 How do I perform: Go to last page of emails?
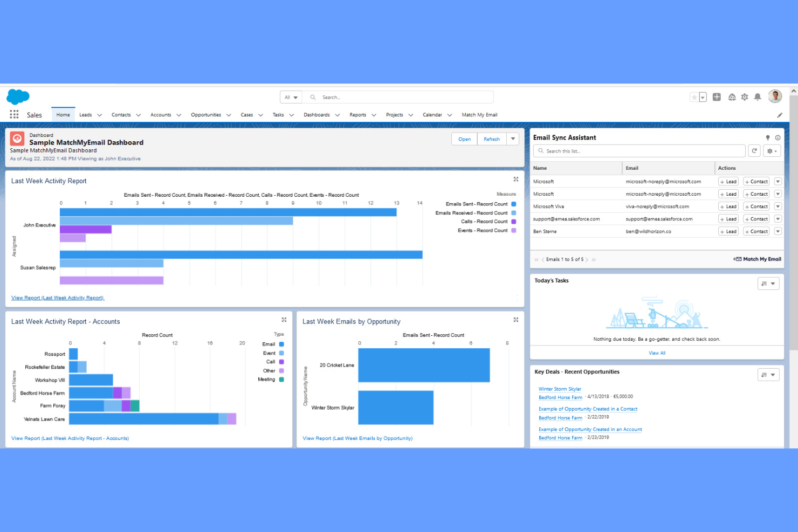(594, 260)
